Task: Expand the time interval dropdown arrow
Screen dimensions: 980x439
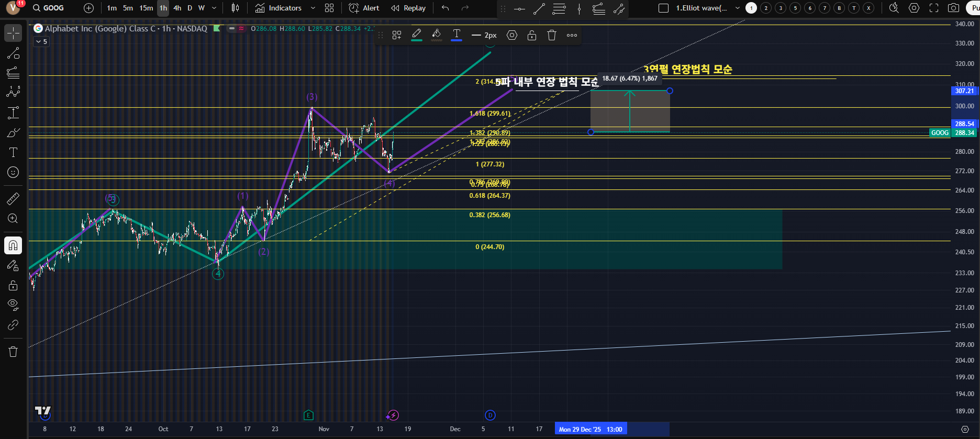Action: click(214, 8)
